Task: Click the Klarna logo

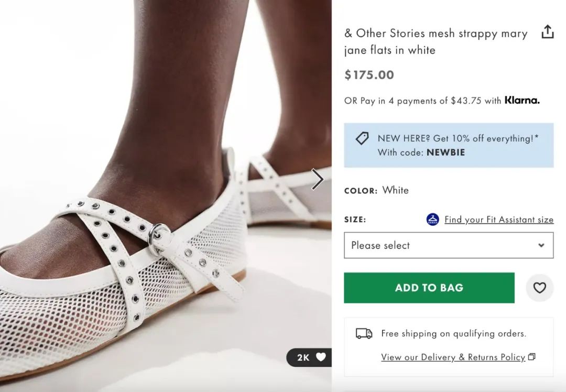Action: tap(521, 100)
